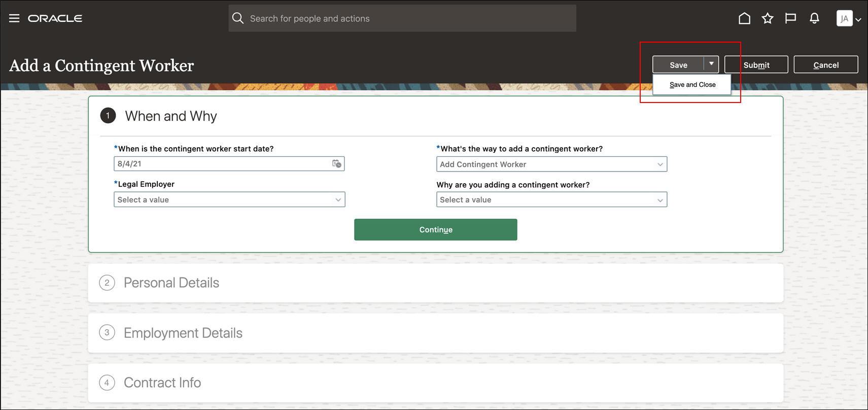The width and height of the screenshot is (868, 410).
Task: Open the start date calendar picker
Action: [x=336, y=163]
